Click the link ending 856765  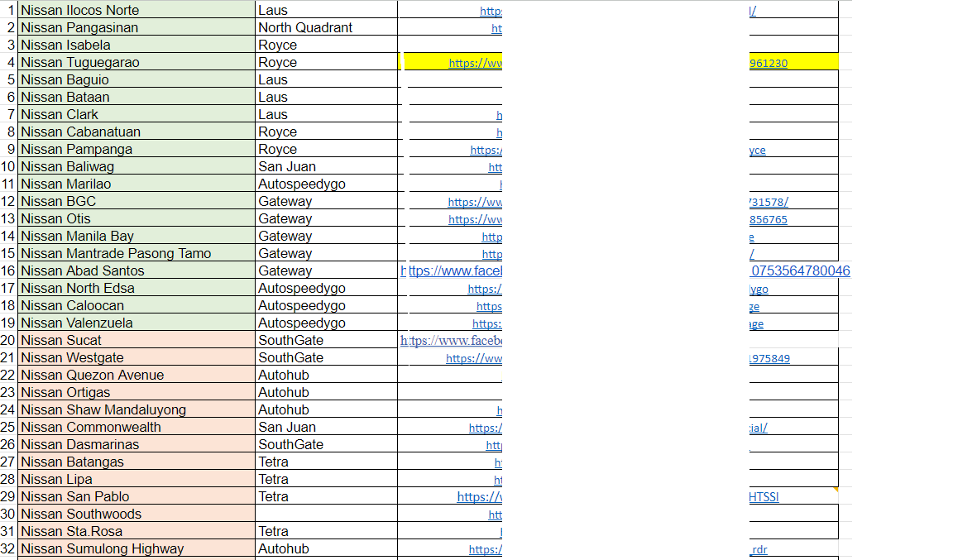click(x=769, y=219)
